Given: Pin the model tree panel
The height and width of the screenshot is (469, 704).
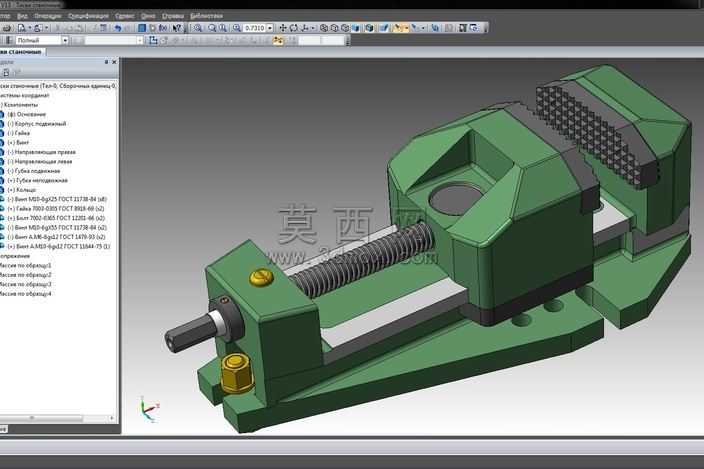Looking at the screenshot, I should point(106,62).
